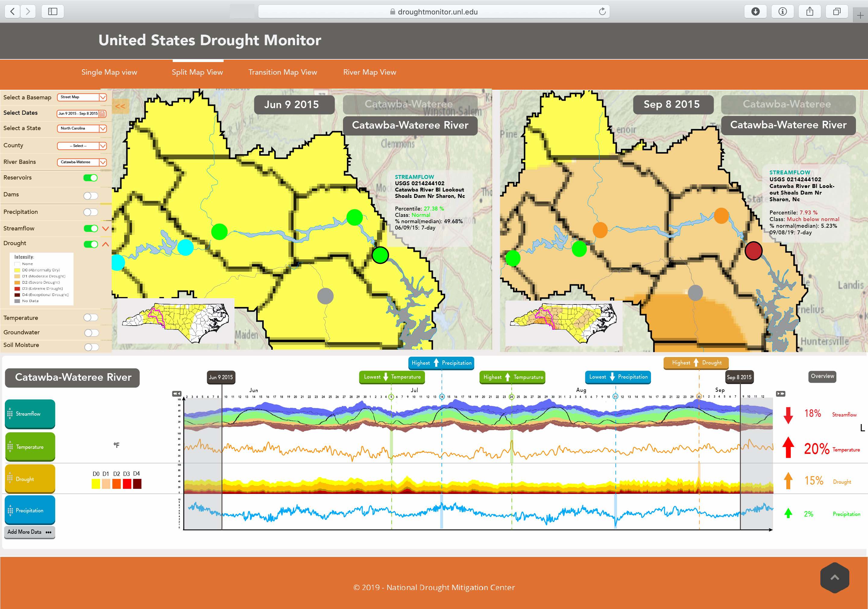Enable the Temperature layer toggle
The height and width of the screenshot is (609, 868).
coord(91,317)
